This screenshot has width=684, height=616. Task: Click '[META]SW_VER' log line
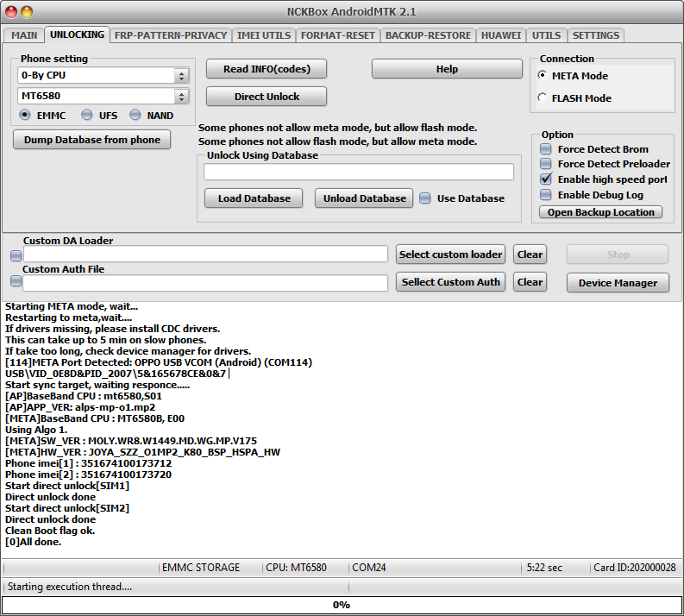(131, 441)
